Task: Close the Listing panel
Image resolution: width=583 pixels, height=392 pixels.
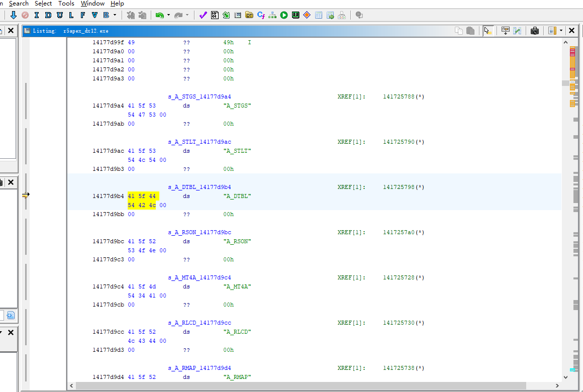Action: (x=572, y=31)
